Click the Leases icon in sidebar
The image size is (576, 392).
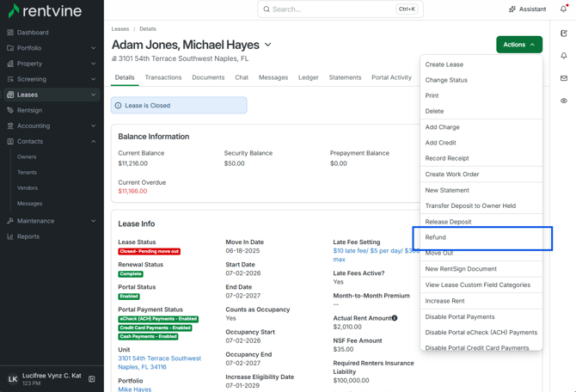click(10, 95)
